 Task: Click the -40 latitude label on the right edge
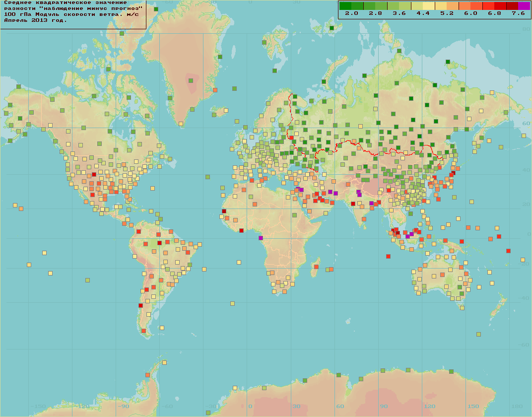(524, 298)
